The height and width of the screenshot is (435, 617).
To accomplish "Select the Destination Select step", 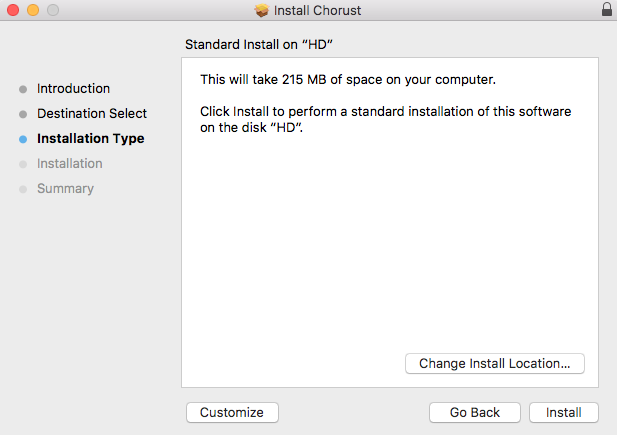I will click(92, 114).
